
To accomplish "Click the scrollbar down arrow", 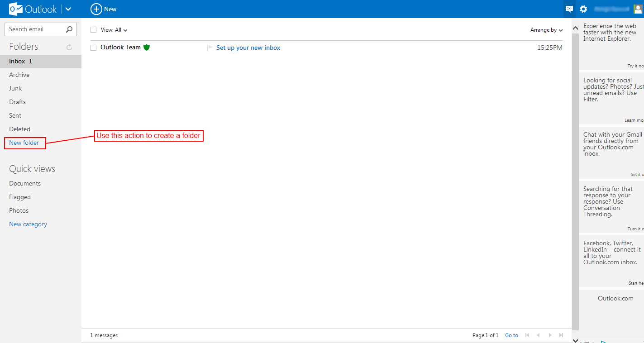I will [575, 340].
